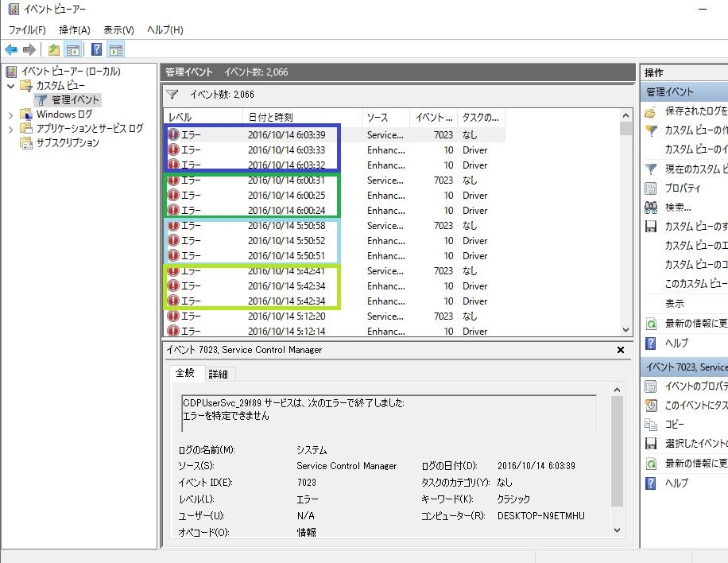The image size is (728, 563).
Task: Select サブスクリプション in the tree
Action: pyautogui.click(x=68, y=142)
